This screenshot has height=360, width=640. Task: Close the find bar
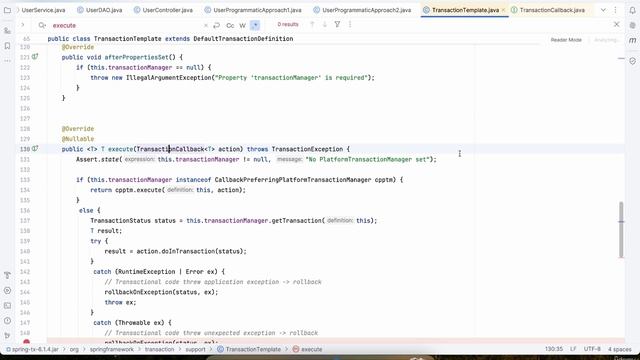click(x=616, y=24)
